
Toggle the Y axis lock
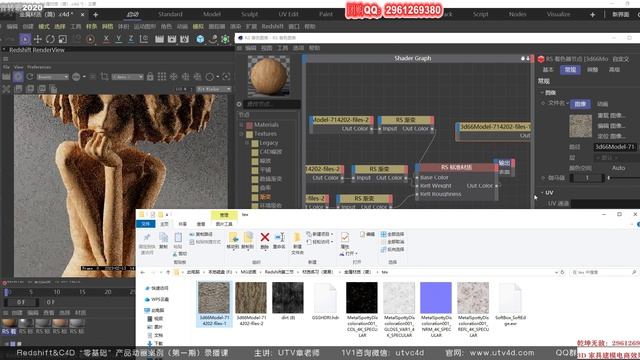pos(118,39)
